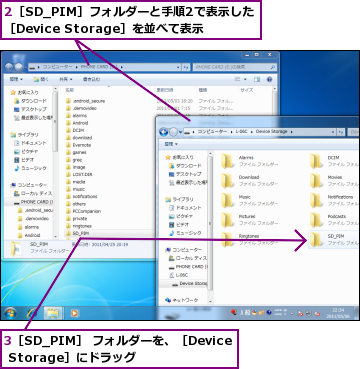Open ミュージック in PHONE CARD window sidebar
This screenshot has height=369, width=360.
click(30, 168)
